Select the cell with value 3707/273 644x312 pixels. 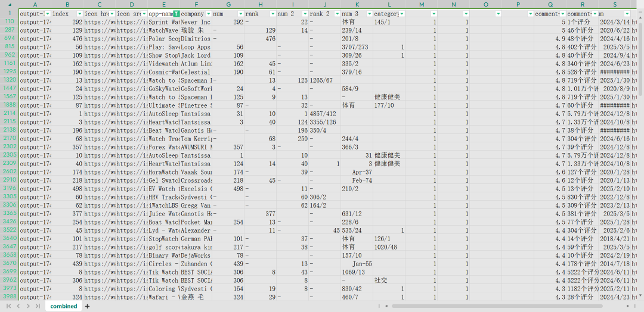[357, 46]
